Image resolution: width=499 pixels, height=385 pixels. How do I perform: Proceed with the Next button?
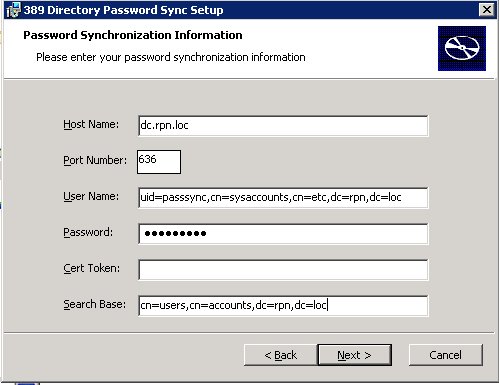354,355
